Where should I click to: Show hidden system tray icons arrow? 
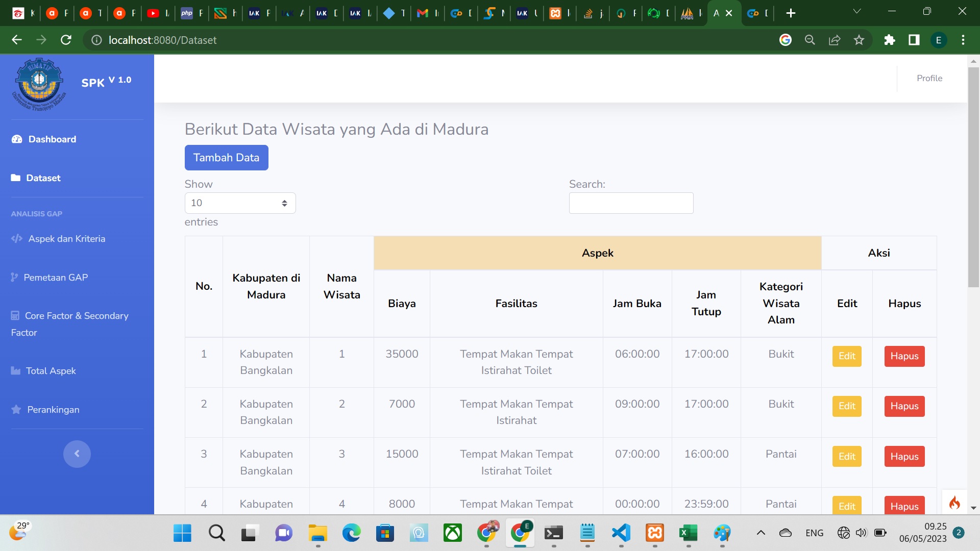click(761, 533)
